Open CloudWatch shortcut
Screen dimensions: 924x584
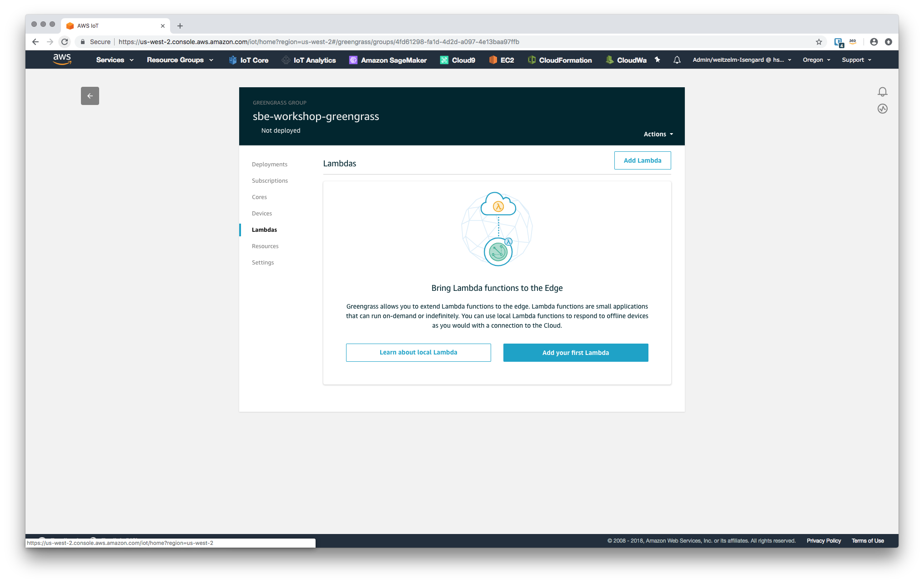point(626,60)
